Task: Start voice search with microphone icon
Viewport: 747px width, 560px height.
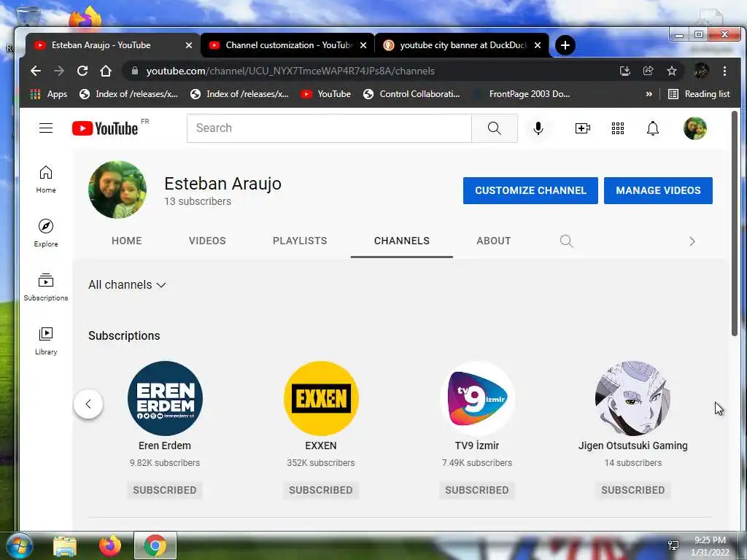Action: tap(538, 128)
